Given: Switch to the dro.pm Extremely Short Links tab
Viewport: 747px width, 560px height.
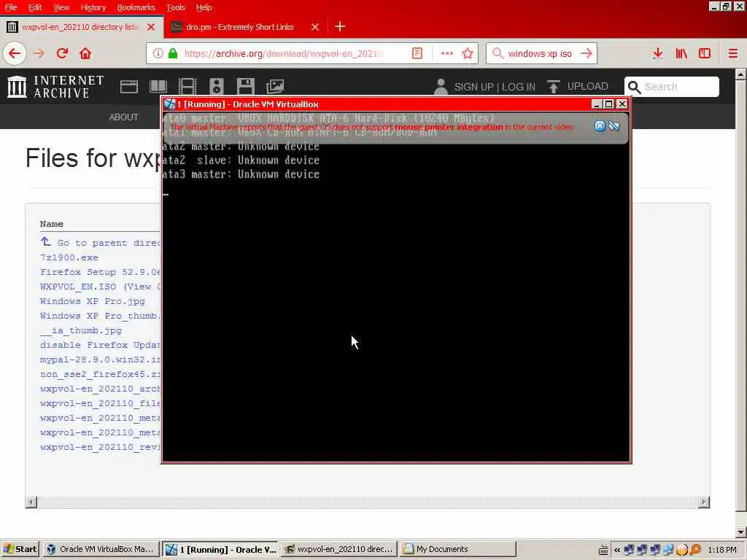Looking at the screenshot, I should click(239, 27).
